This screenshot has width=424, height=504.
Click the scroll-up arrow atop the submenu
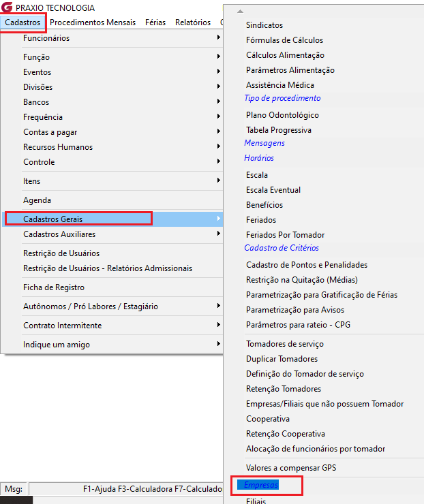[240, 12]
